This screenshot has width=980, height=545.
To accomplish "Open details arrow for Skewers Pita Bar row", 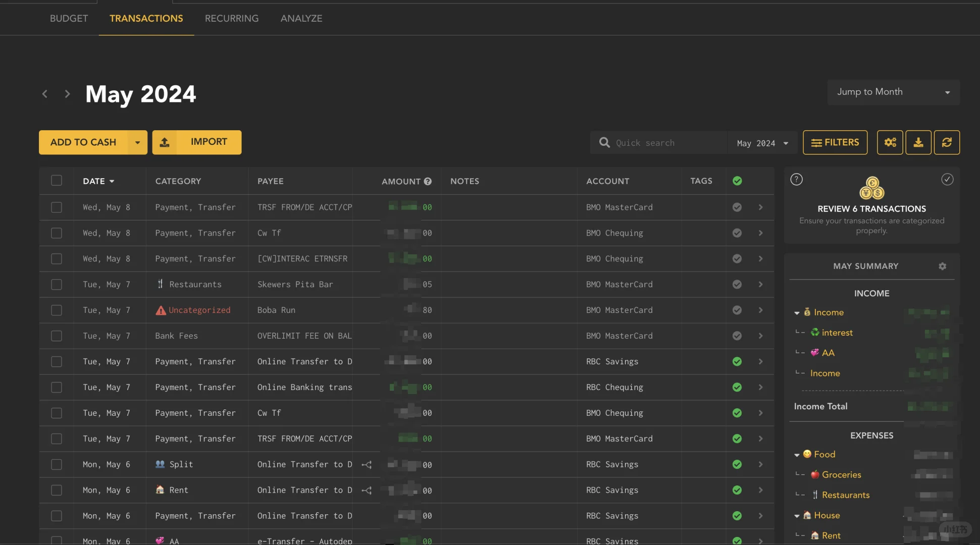I will tap(760, 285).
